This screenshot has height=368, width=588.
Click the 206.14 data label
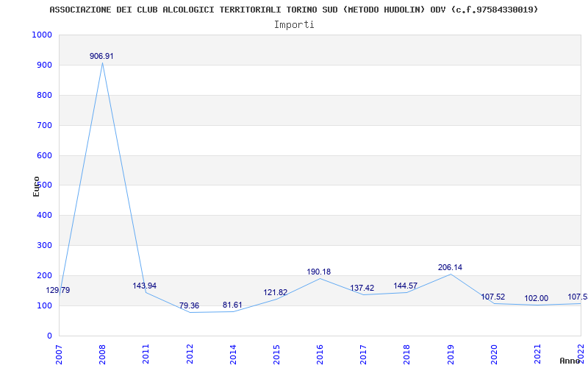pyautogui.click(x=450, y=267)
